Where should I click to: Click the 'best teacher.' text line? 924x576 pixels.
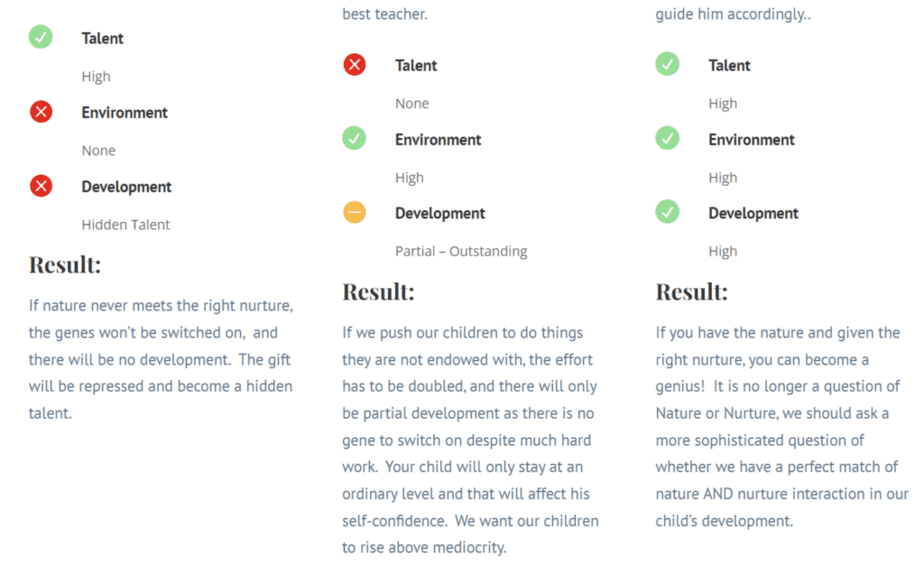tap(385, 14)
